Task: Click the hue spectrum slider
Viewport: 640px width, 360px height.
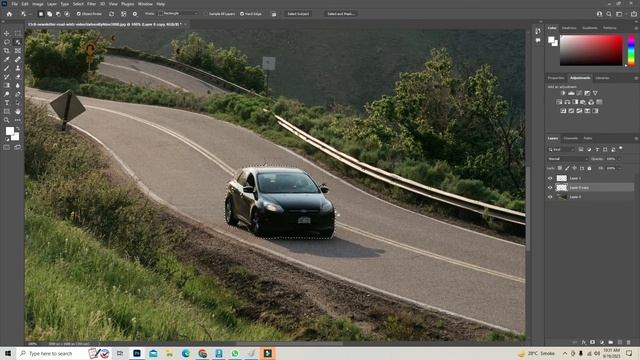Action: point(631,50)
